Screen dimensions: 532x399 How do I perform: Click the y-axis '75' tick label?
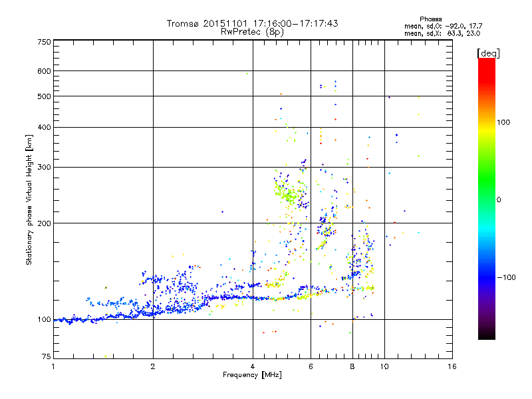point(47,356)
